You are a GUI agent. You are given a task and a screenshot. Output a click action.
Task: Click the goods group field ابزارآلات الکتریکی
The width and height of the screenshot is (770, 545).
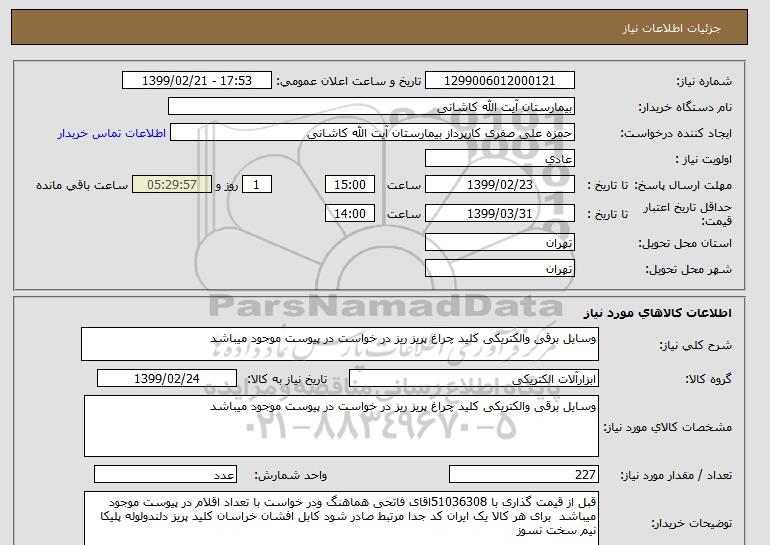tap(473, 379)
